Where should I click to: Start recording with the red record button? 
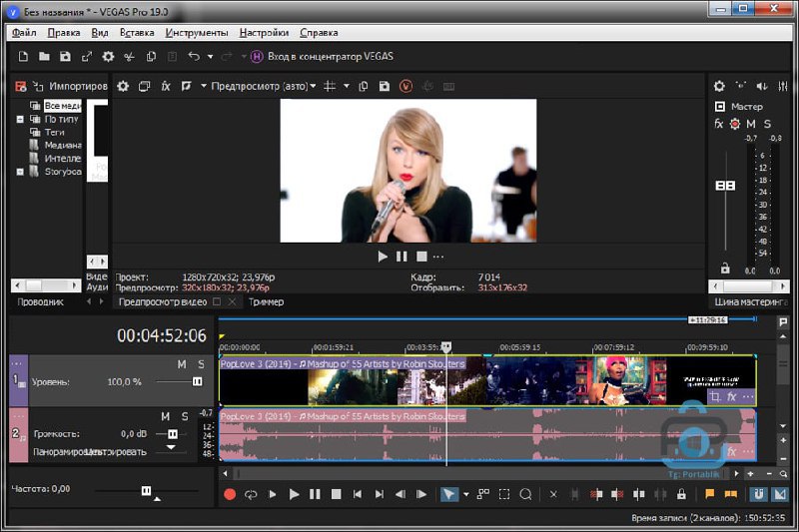(x=230, y=494)
